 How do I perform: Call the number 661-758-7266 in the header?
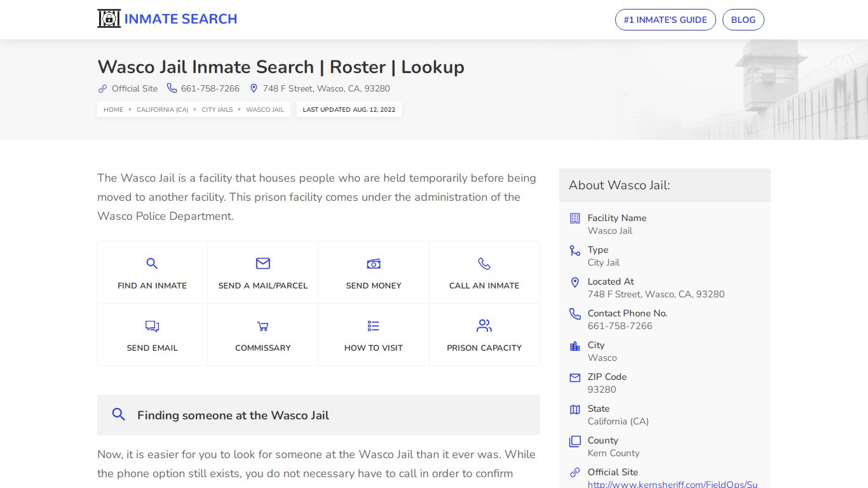[210, 88]
